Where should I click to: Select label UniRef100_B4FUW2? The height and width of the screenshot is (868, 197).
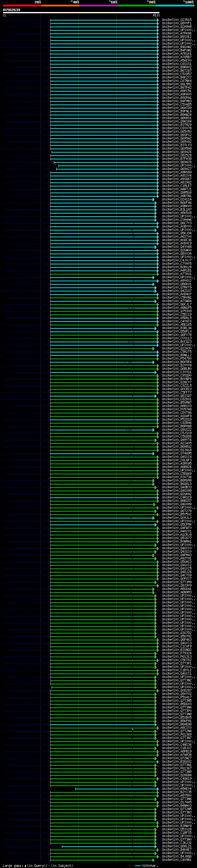176,50
